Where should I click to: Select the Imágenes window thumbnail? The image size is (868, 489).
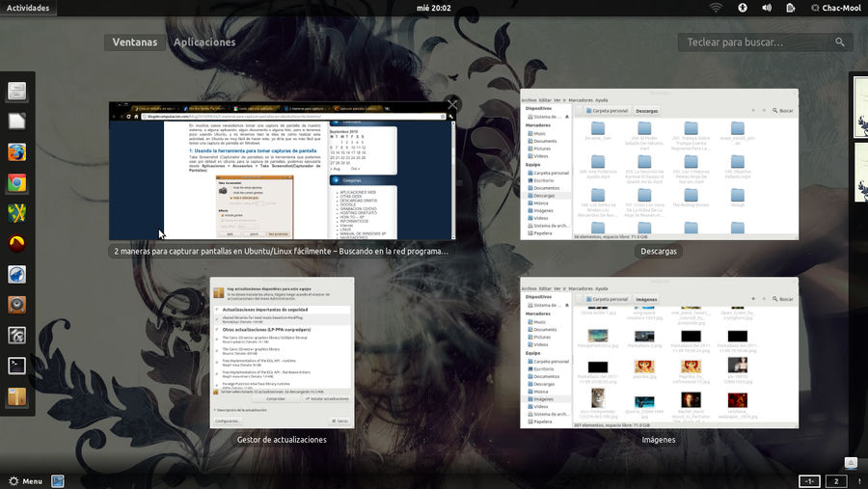pos(659,353)
